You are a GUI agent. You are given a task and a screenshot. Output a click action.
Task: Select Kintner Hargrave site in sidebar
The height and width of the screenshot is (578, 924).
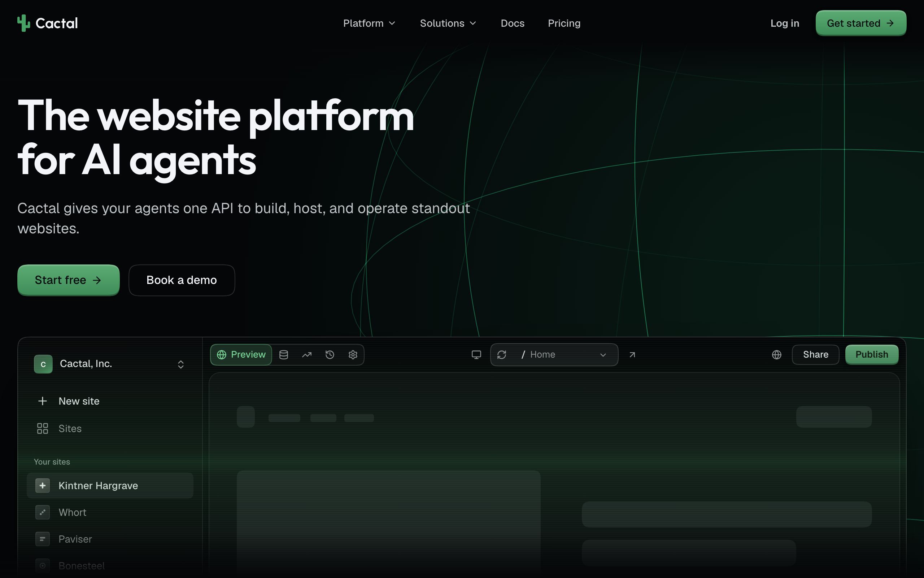[110, 486]
